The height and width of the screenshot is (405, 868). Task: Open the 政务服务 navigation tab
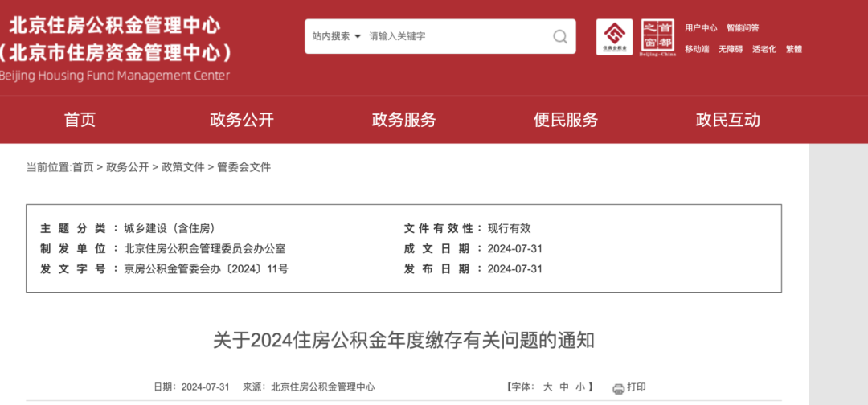[x=404, y=120]
